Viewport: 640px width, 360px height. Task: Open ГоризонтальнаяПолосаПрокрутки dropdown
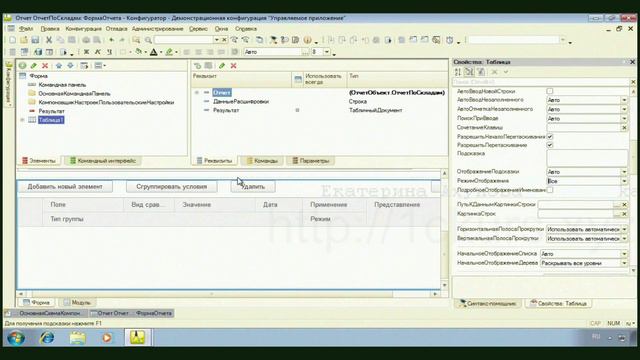624,229
